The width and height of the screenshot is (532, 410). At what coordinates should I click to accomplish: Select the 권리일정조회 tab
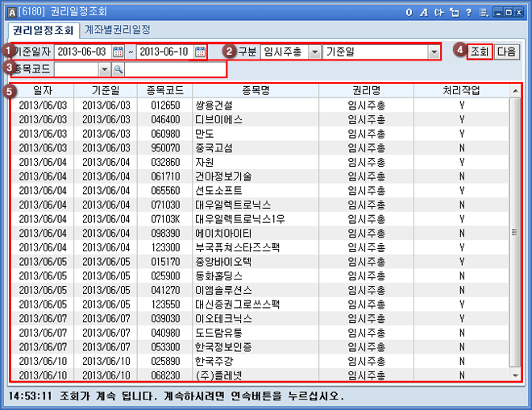point(44,30)
